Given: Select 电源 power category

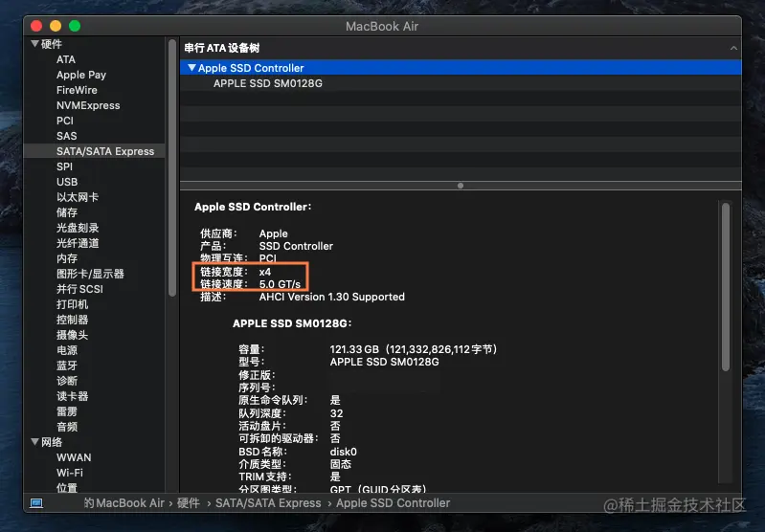Looking at the screenshot, I should point(67,350).
